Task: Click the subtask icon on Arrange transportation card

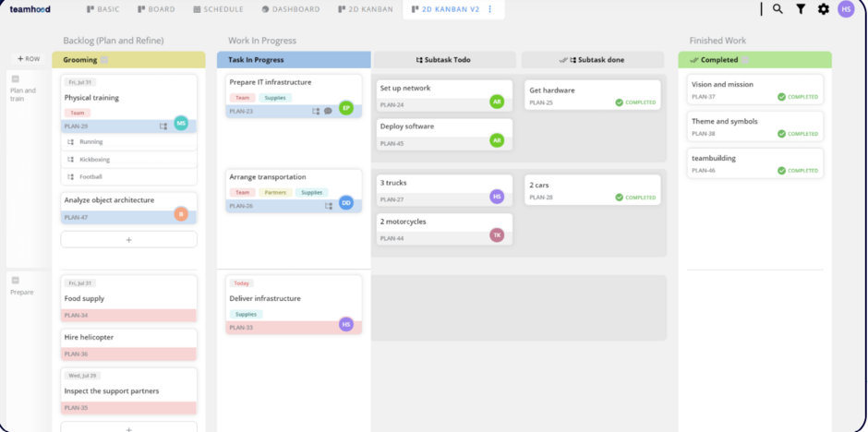Action: click(x=328, y=206)
